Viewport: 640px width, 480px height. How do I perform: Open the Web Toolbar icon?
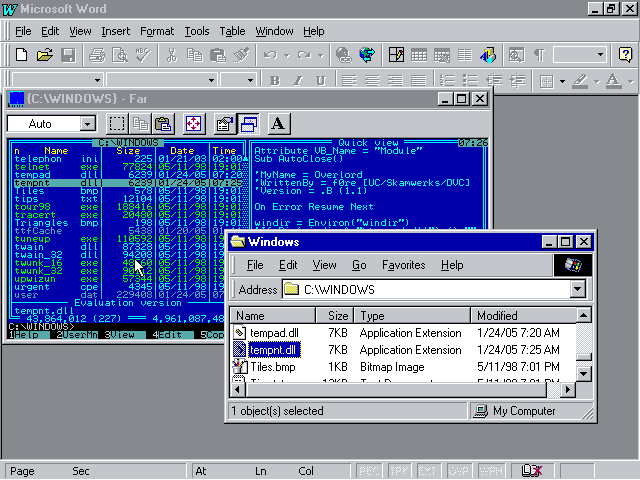367,54
